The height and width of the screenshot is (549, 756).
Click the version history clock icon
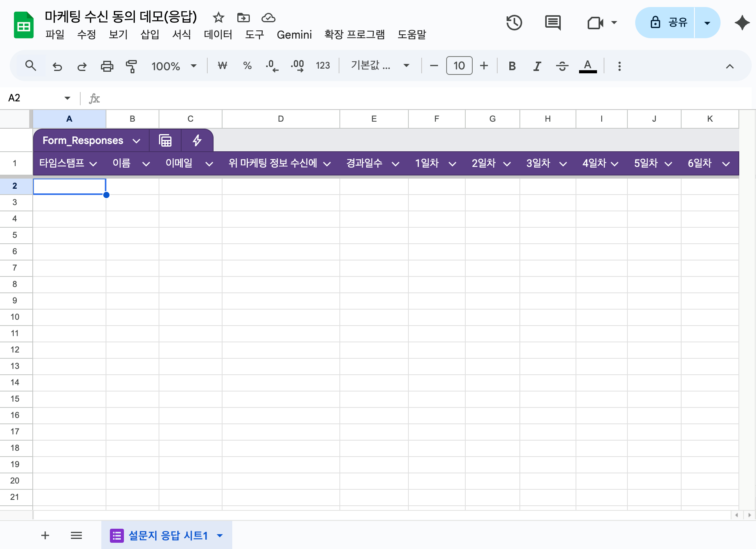click(514, 23)
